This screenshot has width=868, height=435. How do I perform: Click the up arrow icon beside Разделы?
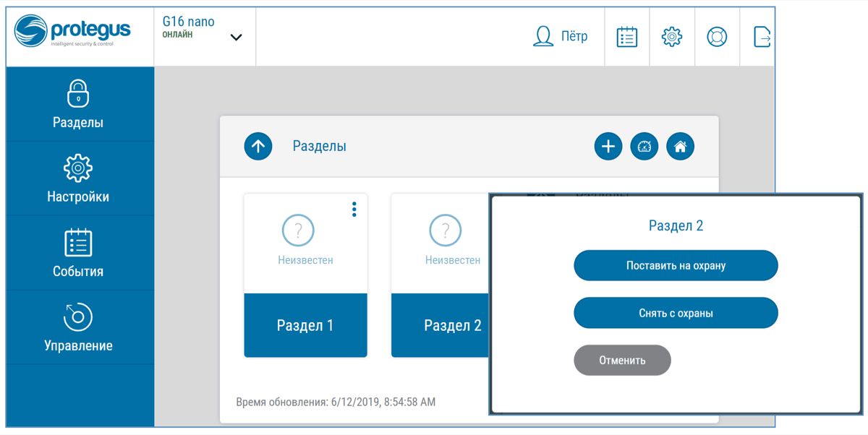258,147
